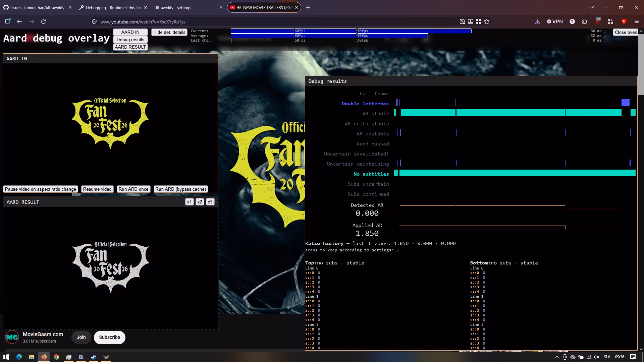
Task: Go back to previous page
Action: click(19, 21)
